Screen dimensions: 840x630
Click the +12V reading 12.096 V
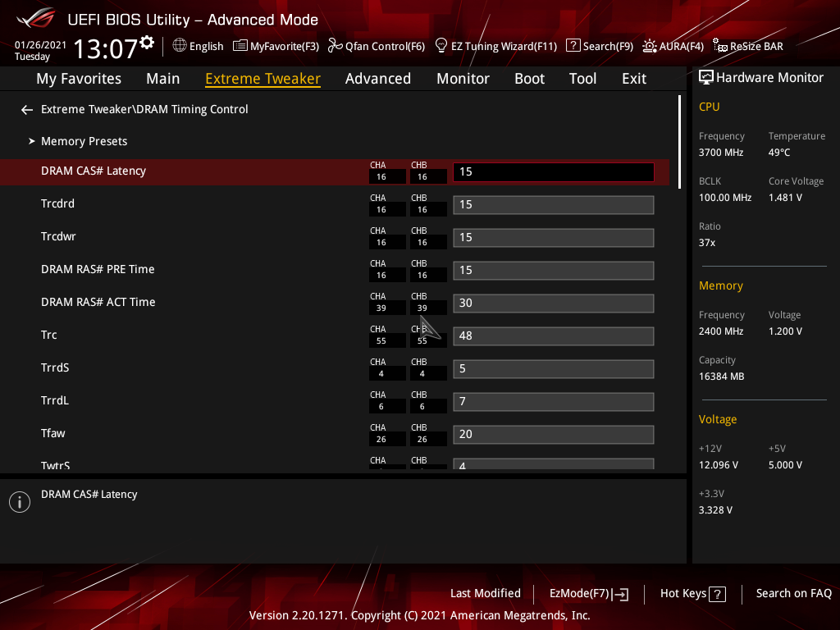click(x=718, y=465)
